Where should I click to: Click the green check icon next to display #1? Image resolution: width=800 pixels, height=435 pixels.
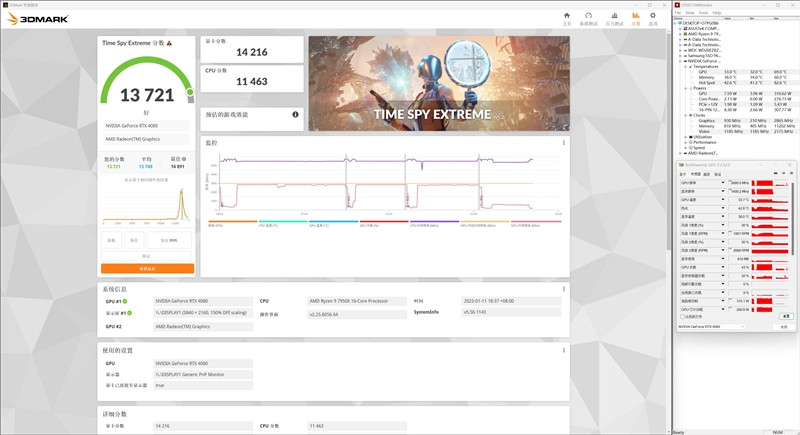pyautogui.click(x=130, y=313)
